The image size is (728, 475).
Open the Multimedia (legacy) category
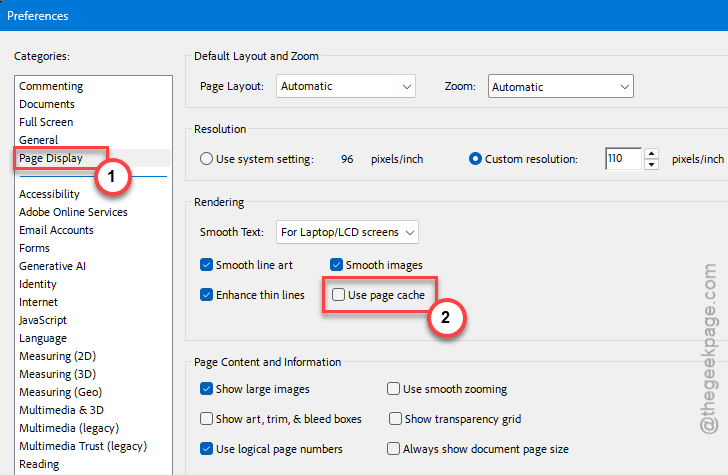click(x=69, y=428)
